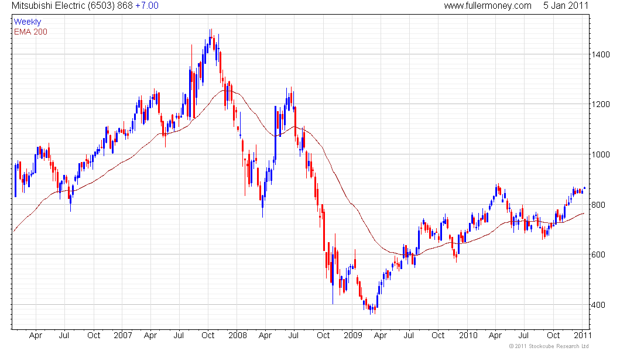Image resolution: width=644 pixels, height=351 pixels.
Task: Click the Weekly timeframe label
Action: [x=28, y=22]
